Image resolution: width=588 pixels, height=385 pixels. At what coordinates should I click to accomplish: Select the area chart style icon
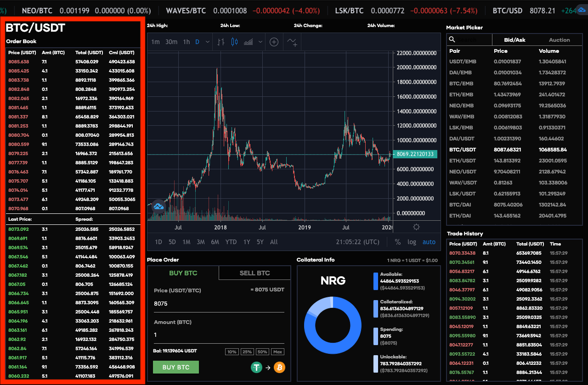click(249, 42)
